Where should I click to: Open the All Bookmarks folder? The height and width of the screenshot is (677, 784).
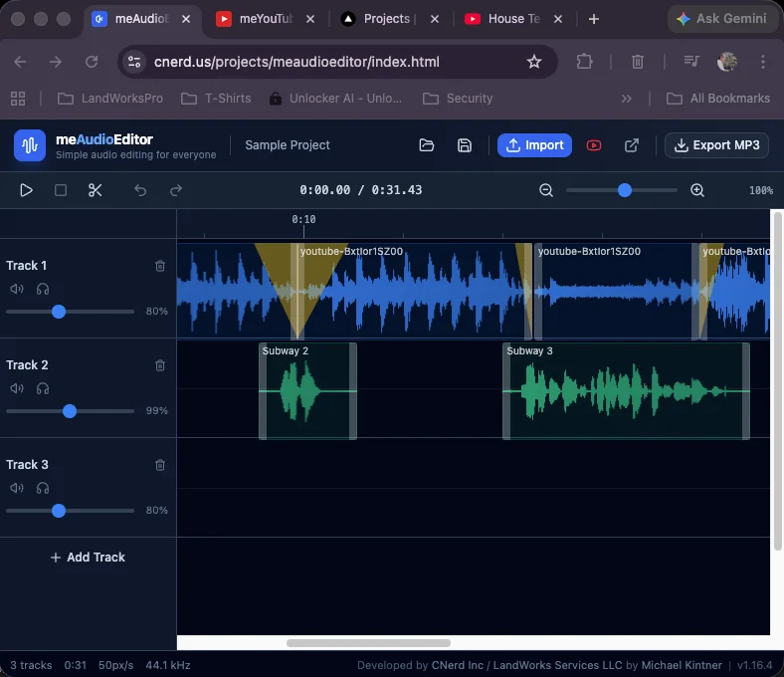click(718, 99)
